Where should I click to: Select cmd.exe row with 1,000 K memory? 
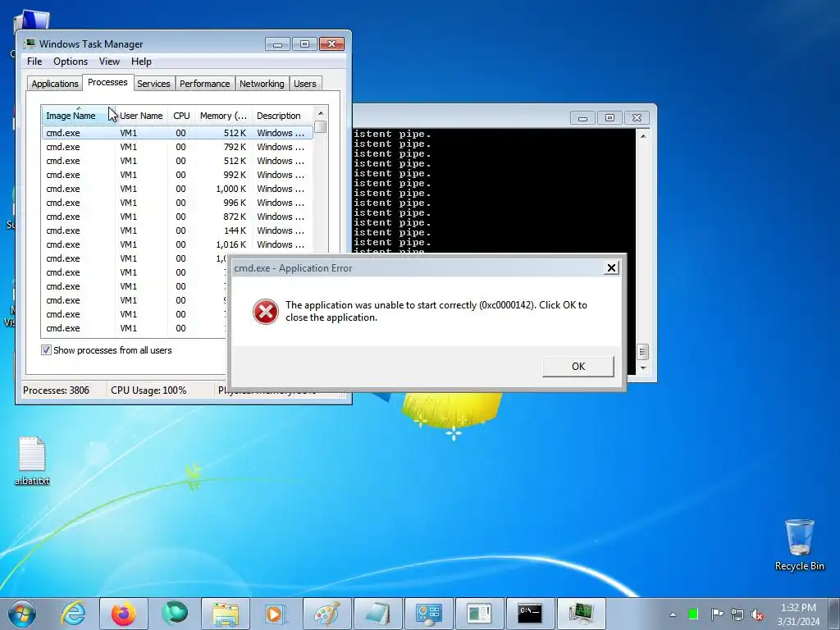[x=177, y=189]
